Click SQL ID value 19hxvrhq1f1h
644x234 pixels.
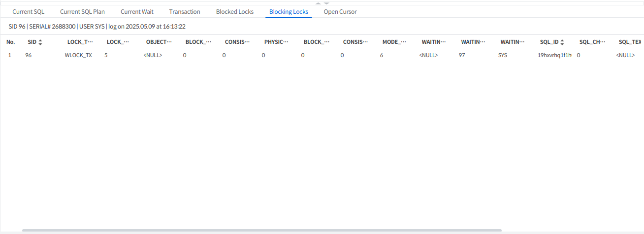pos(554,56)
